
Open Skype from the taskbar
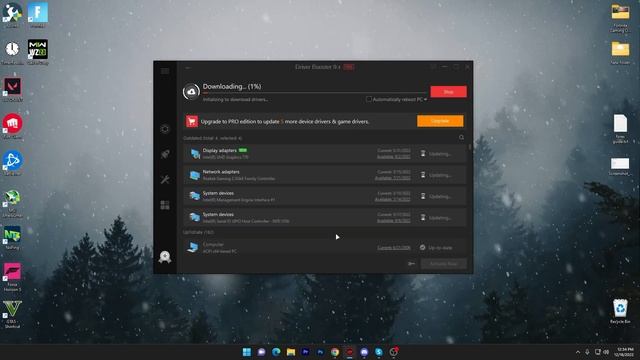pos(379,352)
